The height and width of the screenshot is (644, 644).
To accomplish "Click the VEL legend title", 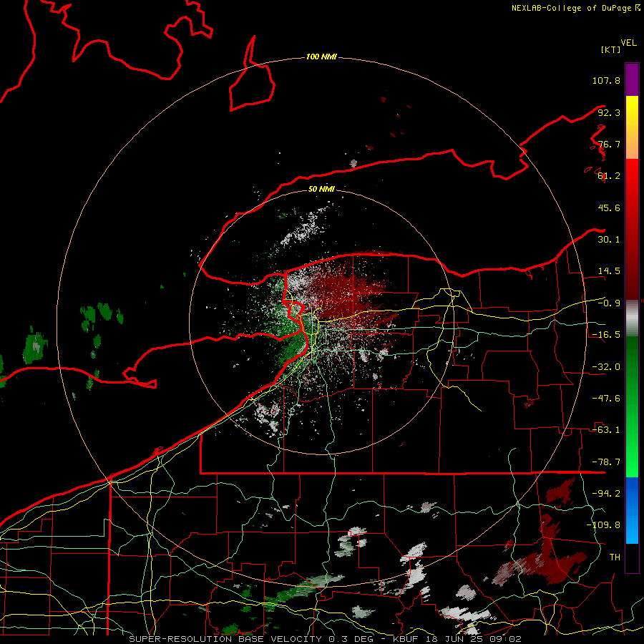I will click(628, 43).
